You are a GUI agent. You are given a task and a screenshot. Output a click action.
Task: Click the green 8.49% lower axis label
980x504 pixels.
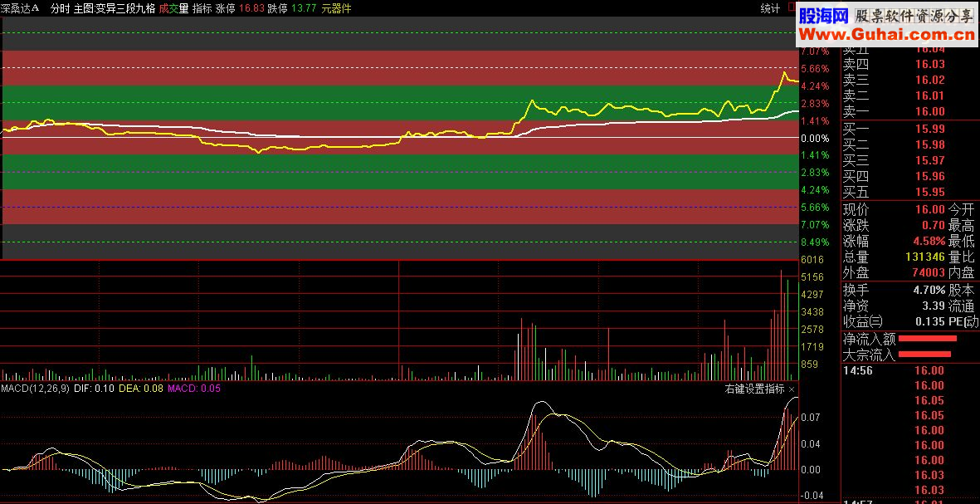[814, 242]
